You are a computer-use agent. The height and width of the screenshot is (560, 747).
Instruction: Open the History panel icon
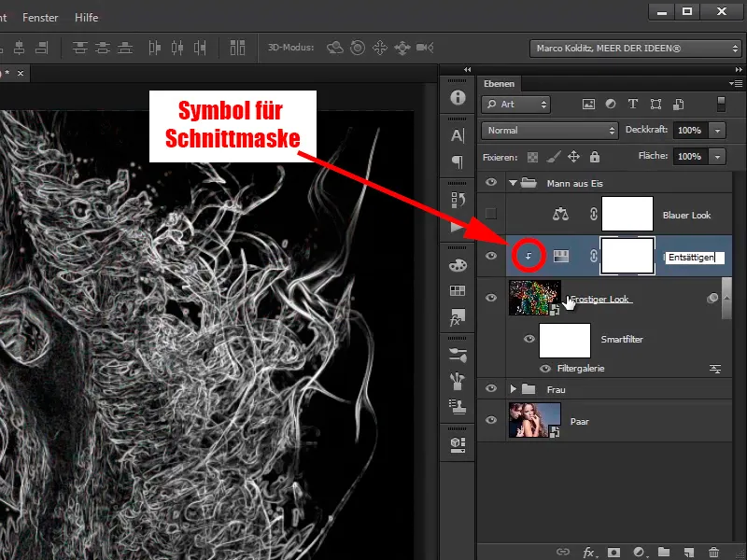pyautogui.click(x=458, y=201)
